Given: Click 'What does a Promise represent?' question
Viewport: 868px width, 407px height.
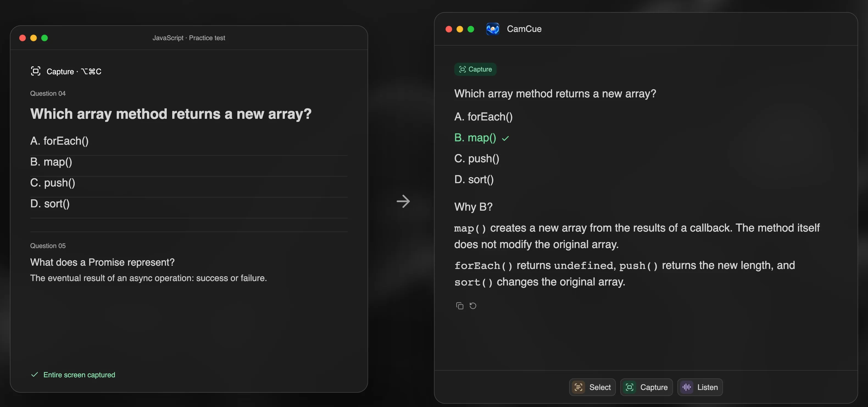Looking at the screenshot, I should 102,262.
